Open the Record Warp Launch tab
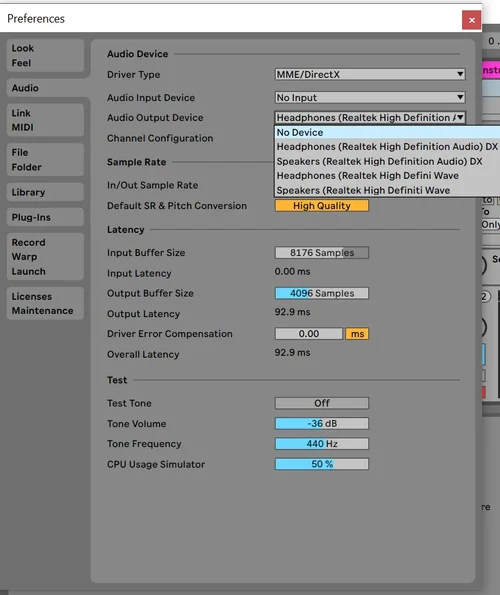This screenshot has width=500, height=595. click(45, 257)
